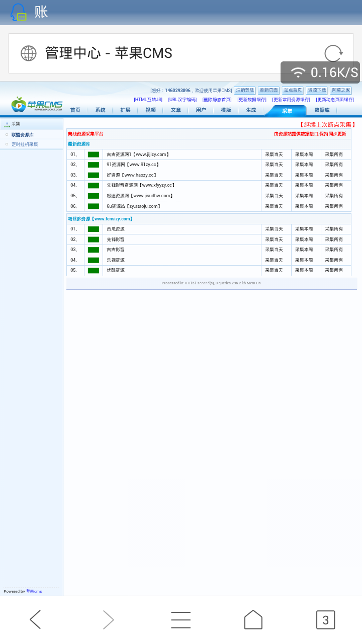Tap the browser forward arrow
The width and height of the screenshot is (362, 644).
coord(108,619)
